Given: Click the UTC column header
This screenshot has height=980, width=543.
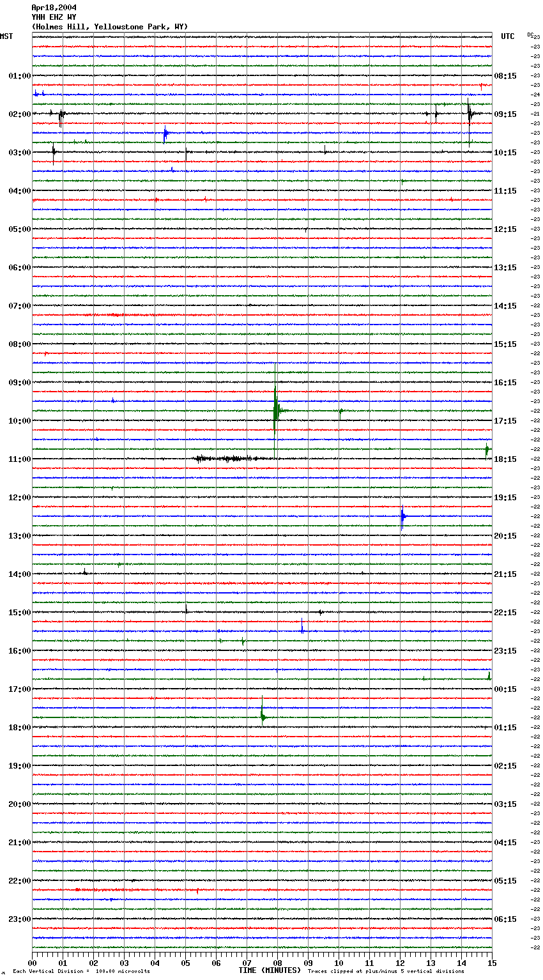Looking at the screenshot, I should click(508, 36).
